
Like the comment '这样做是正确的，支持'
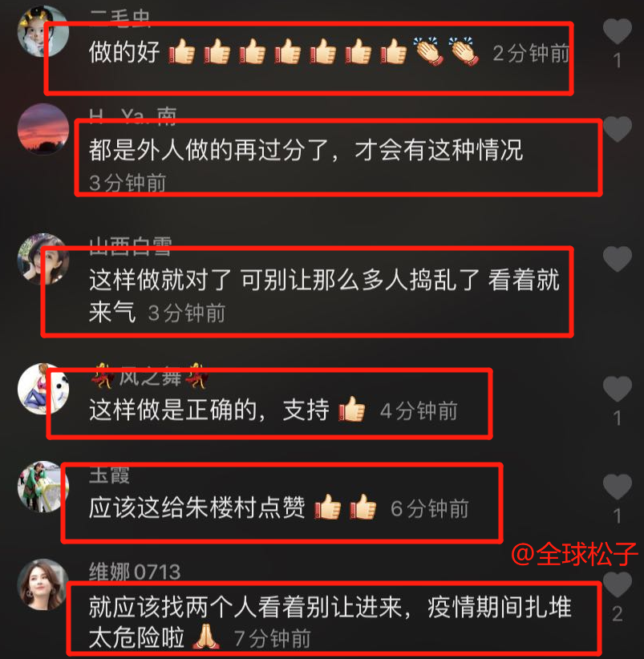pyautogui.click(x=617, y=389)
